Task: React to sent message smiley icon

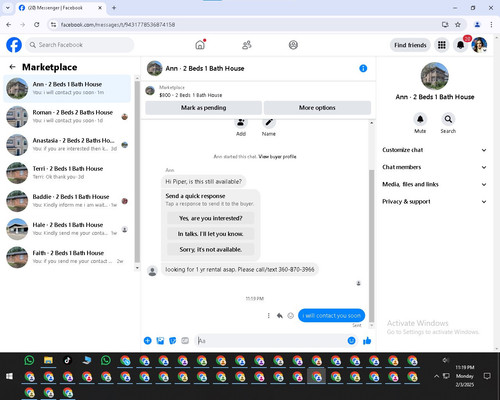Action: coord(291,315)
